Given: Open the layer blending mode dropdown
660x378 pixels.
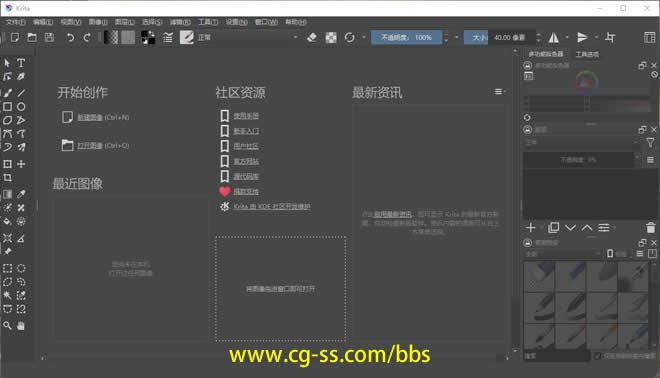Looking at the screenshot, I should pyautogui.click(x=581, y=142).
